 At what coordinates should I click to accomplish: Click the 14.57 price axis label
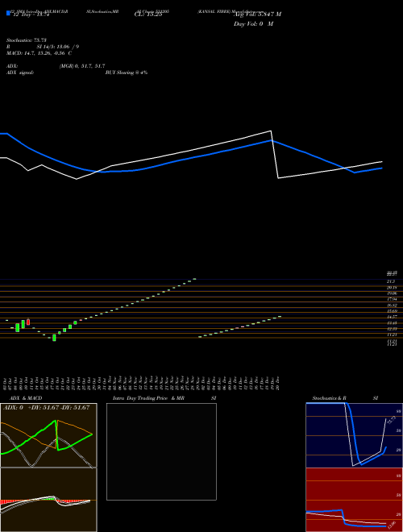pyautogui.click(x=392, y=317)
